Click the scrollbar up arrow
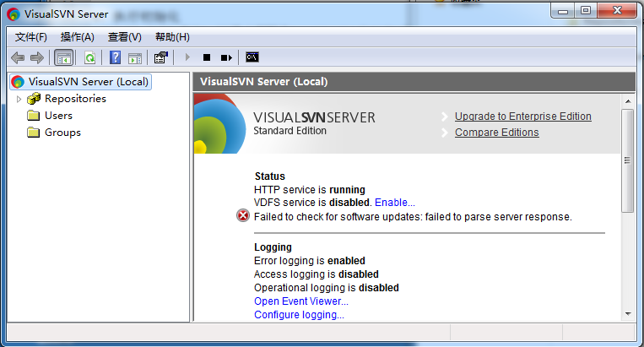This screenshot has height=347, width=644. pyautogui.click(x=628, y=101)
